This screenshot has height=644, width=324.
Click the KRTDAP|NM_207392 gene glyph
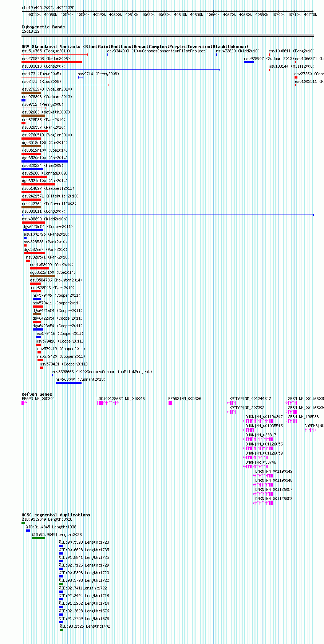tap(232, 412)
